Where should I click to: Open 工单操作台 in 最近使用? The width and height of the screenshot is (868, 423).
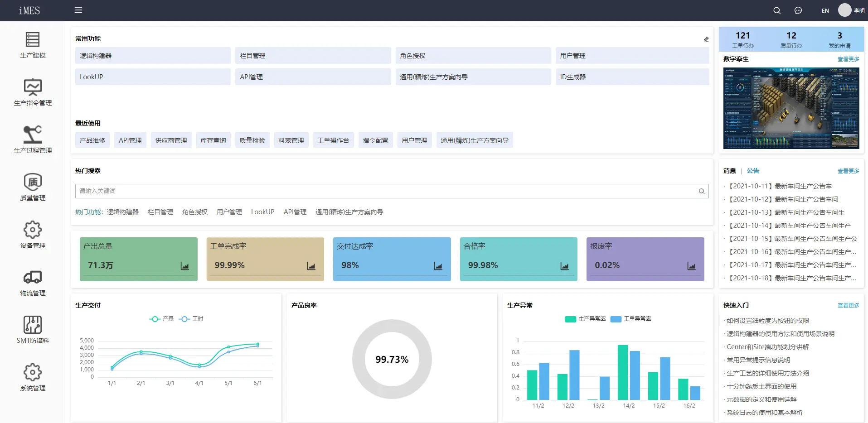(x=334, y=140)
